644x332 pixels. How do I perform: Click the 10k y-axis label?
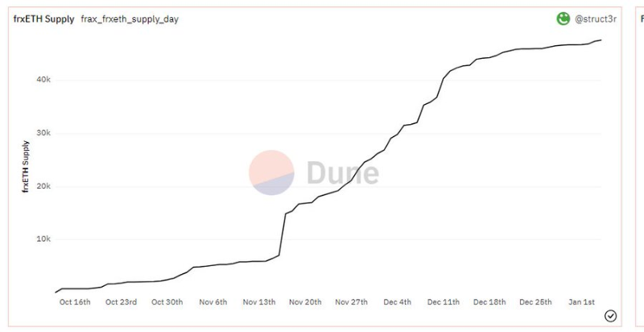43,239
